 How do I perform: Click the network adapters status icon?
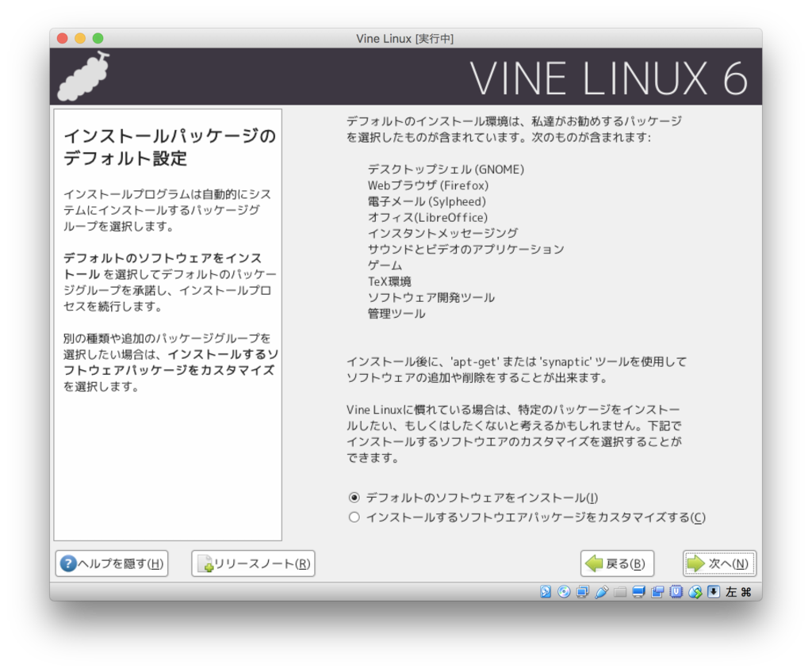click(x=583, y=592)
